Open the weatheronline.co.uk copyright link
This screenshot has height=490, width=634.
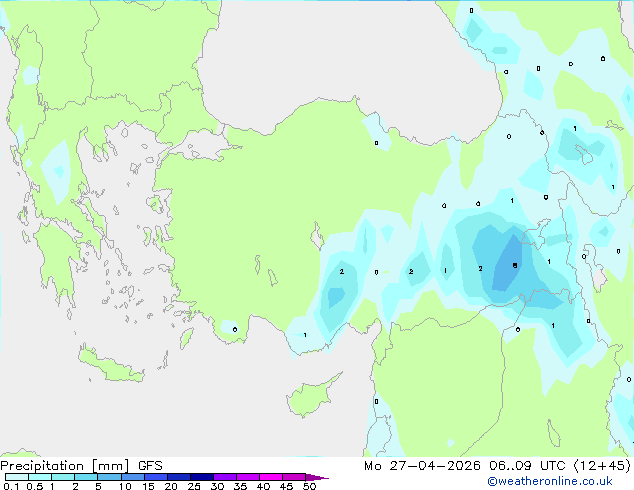point(550,481)
